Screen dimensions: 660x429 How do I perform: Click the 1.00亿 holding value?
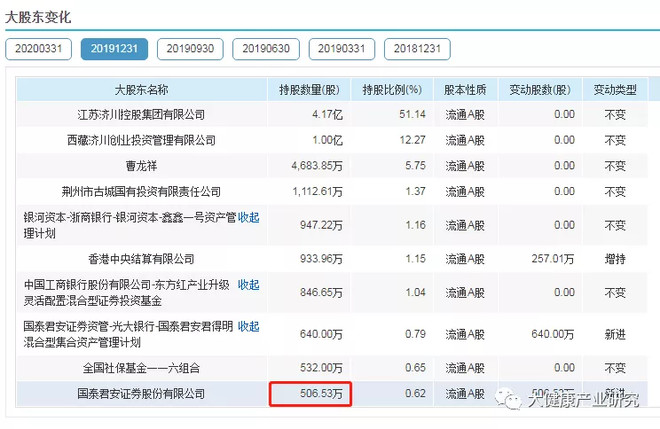pos(327,140)
